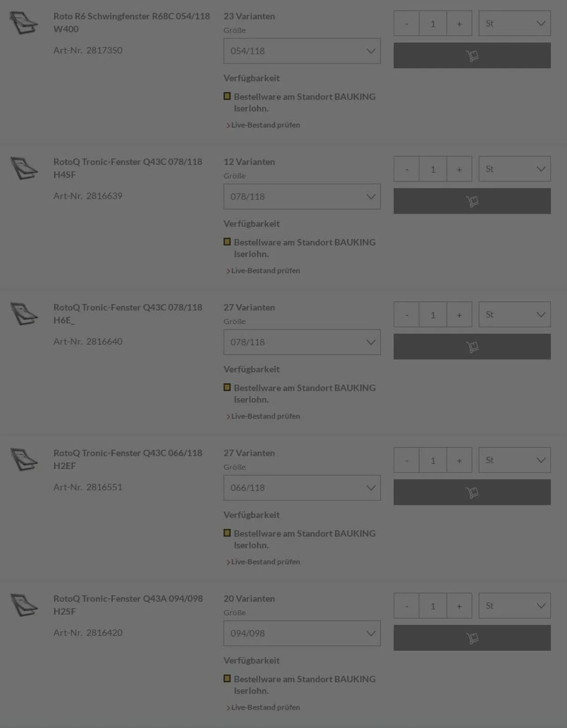Click quantity field for RotoQ Q43C H6E_
Screen dimensions: 567x728
(433, 315)
